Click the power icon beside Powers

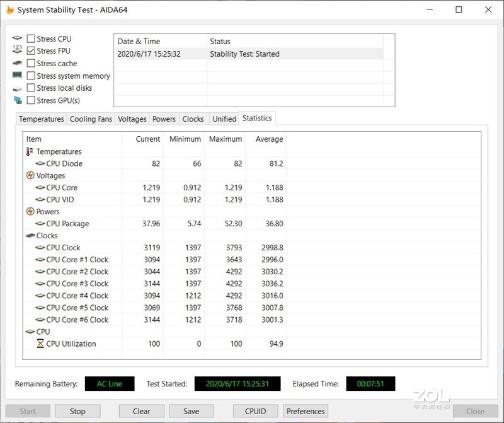tap(30, 211)
